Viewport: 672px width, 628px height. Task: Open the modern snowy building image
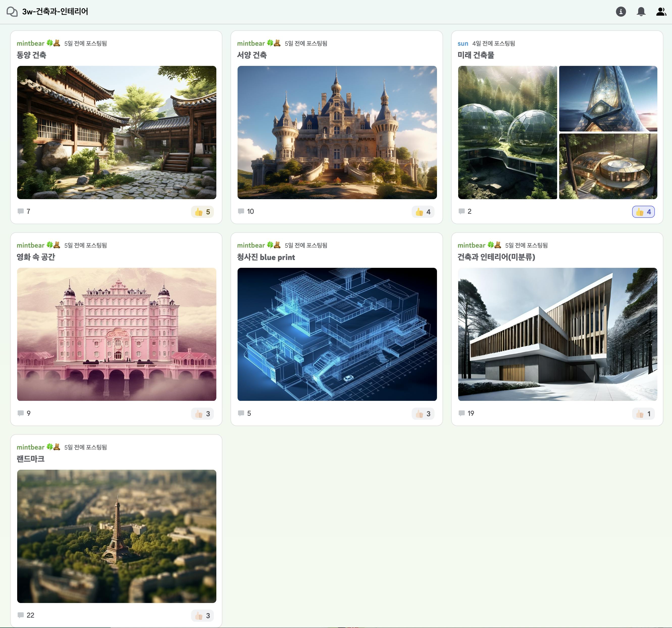(557, 334)
